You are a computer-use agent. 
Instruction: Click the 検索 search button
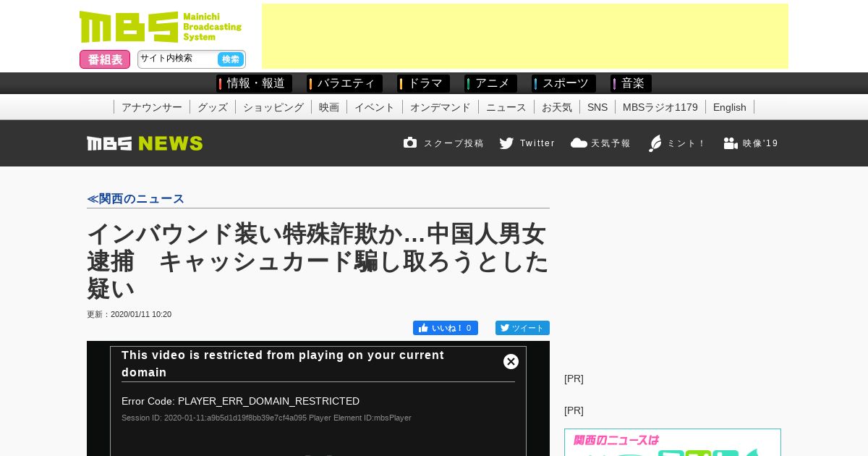click(x=231, y=59)
